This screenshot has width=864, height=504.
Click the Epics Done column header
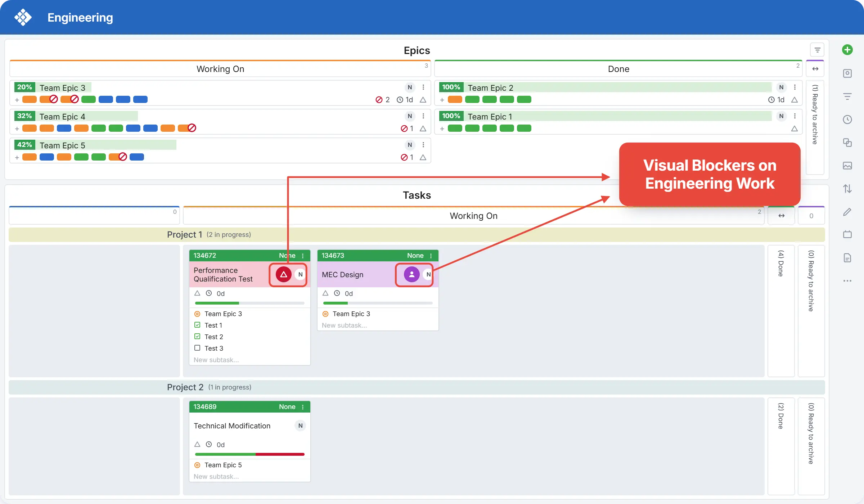pos(618,69)
